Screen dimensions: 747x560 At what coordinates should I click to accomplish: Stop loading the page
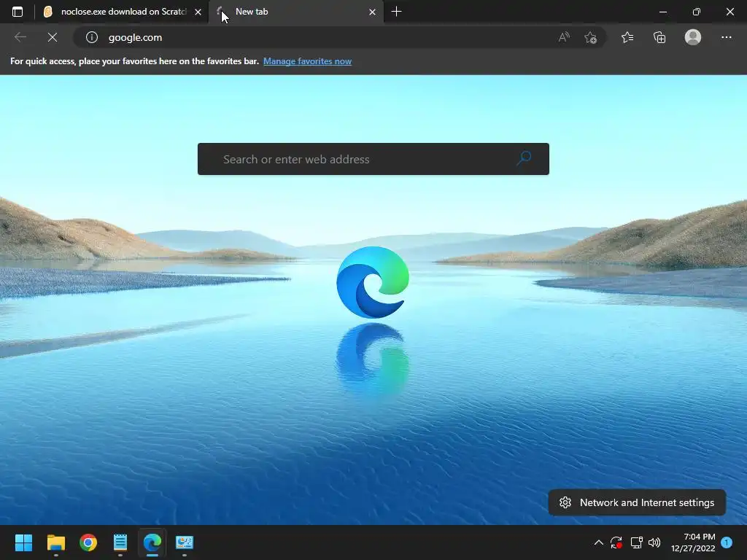coord(53,37)
